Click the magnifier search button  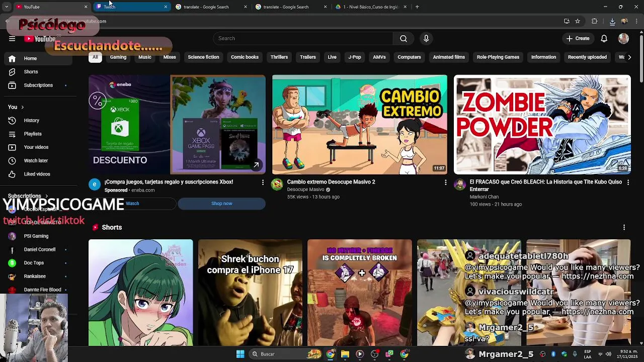point(404,39)
